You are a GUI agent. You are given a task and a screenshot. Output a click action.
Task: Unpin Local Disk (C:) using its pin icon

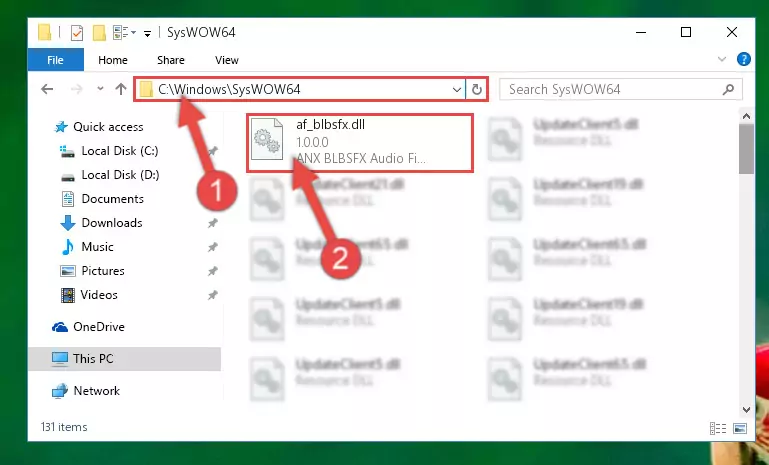[x=212, y=151]
